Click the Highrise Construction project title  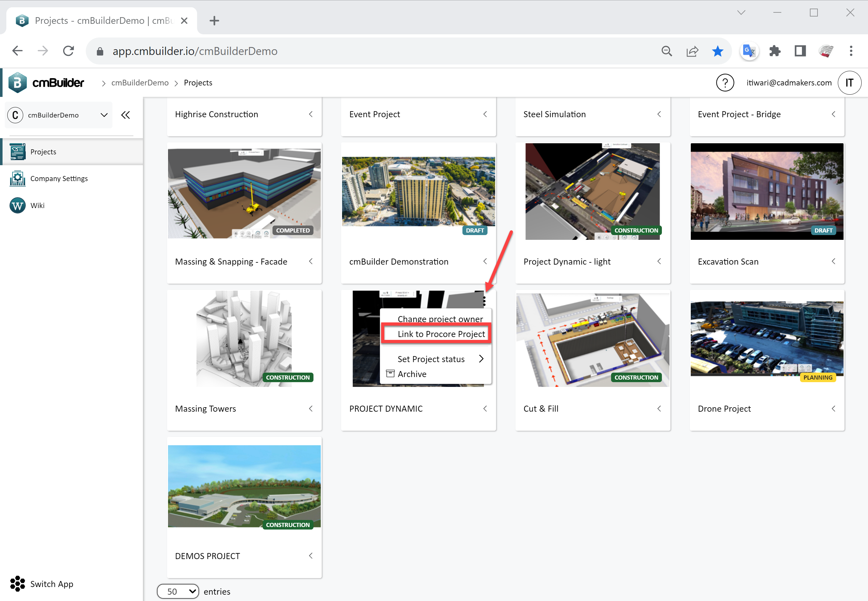pyautogui.click(x=216, y=114)
